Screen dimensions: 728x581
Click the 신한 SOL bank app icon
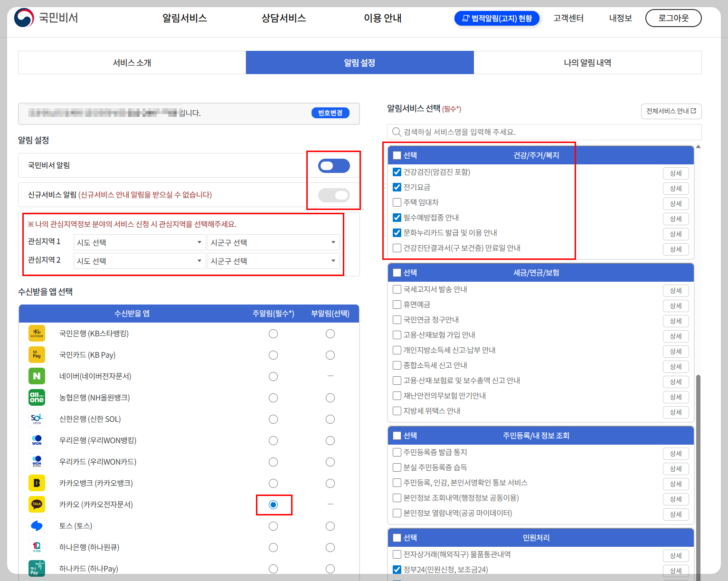point(37,419)
